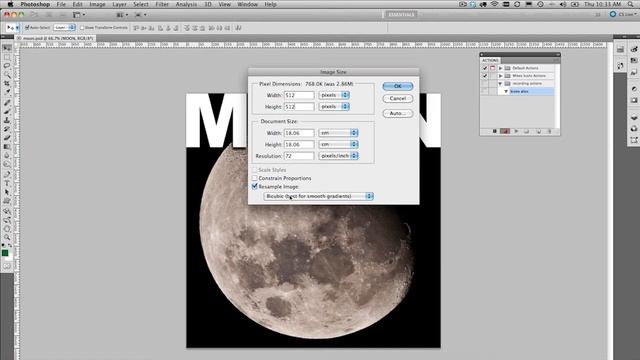
Task: Click Cancel in the Image Size dialog
Action: click(x=398, y=98)
